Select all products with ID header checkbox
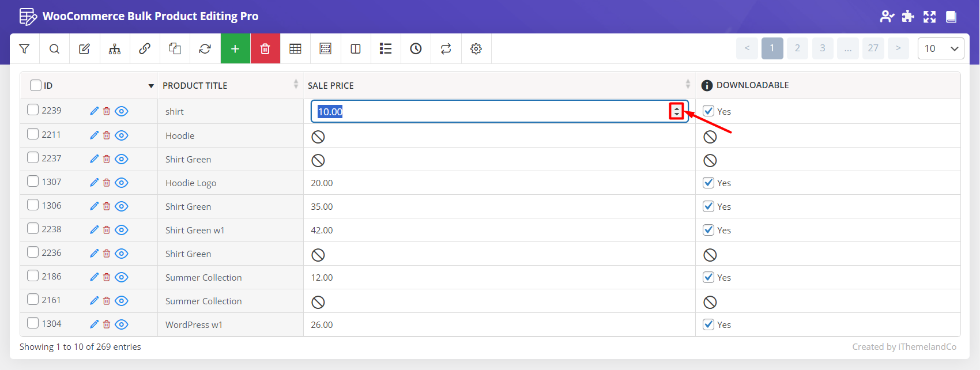 pyautogui.click(x=36, y=85)
